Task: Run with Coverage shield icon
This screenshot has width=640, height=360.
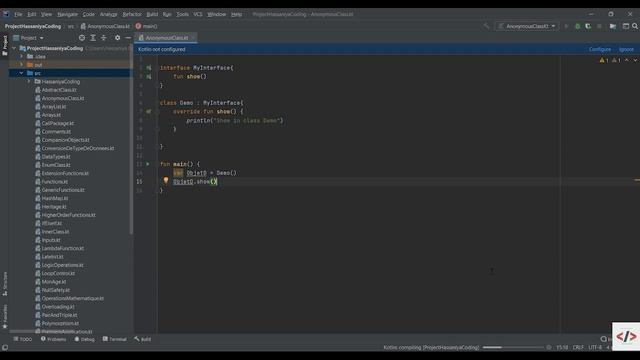Action: pos(588,26)
